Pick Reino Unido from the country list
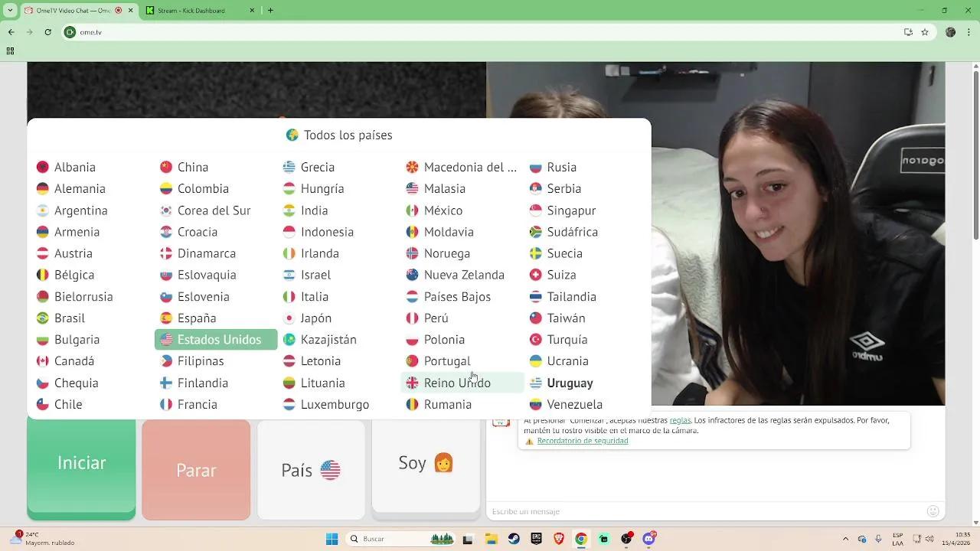This screenshot has height=551, width=980. (x=456, y=383)
